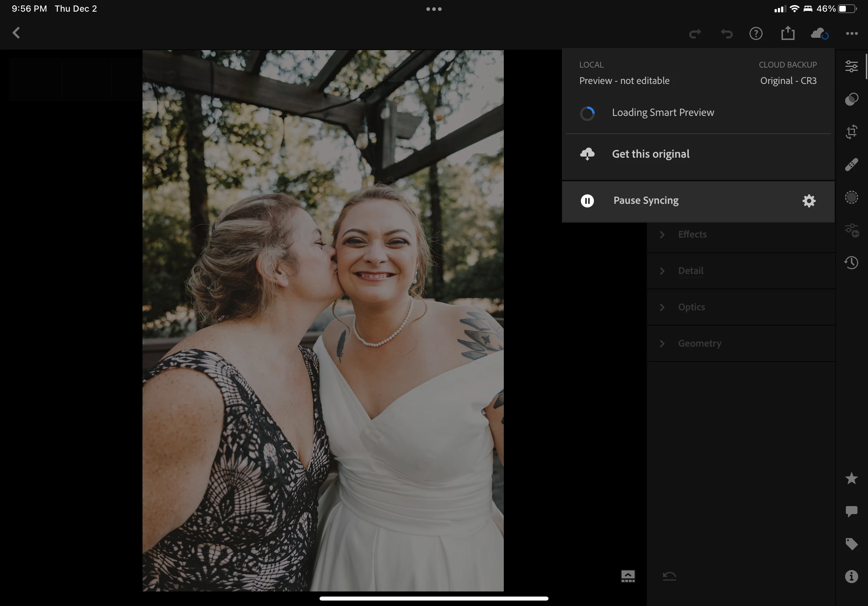Expand the Detail section
Screen dimensions: 868x606
(690, 271)
